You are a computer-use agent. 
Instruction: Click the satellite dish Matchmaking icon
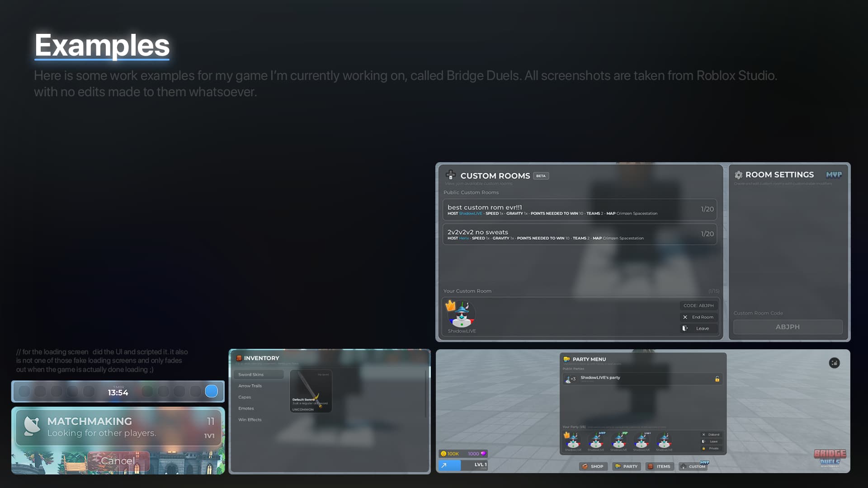click(31, 425)
